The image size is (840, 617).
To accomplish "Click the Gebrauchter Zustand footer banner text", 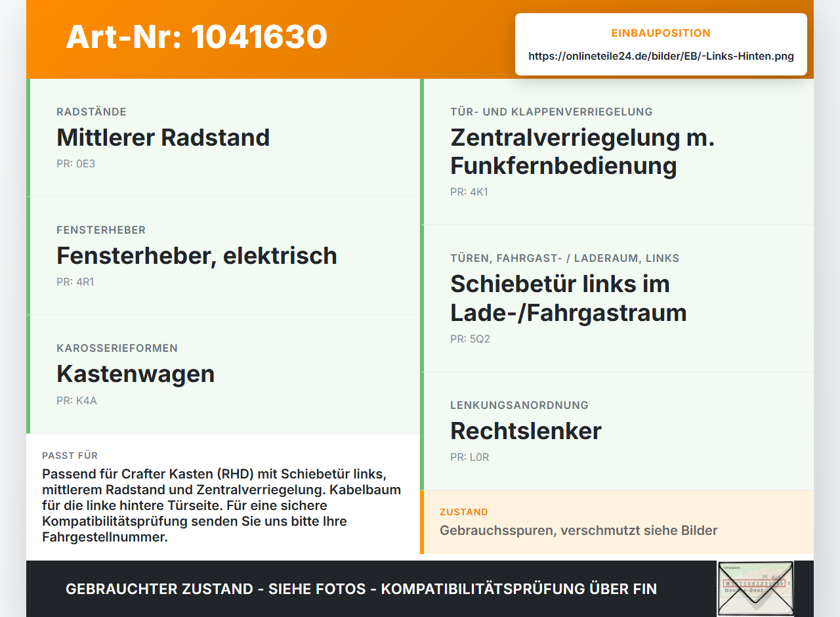I will point(361,589).
